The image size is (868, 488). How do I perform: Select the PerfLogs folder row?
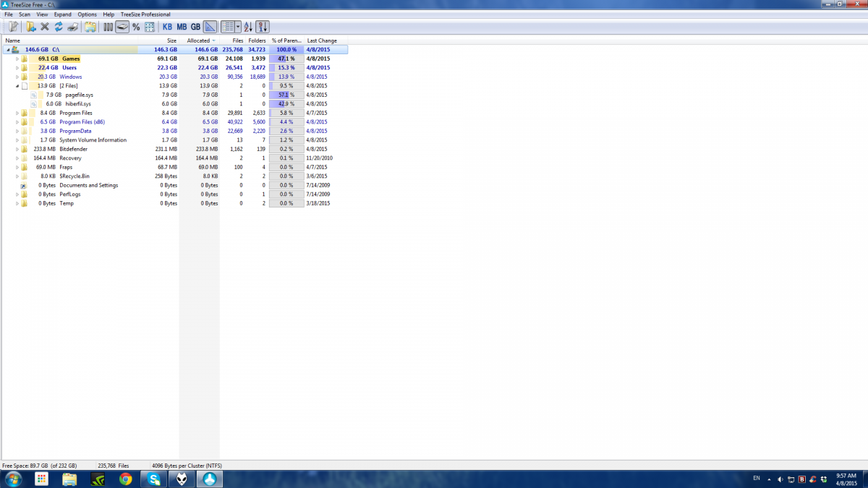(x=174, y=194)
